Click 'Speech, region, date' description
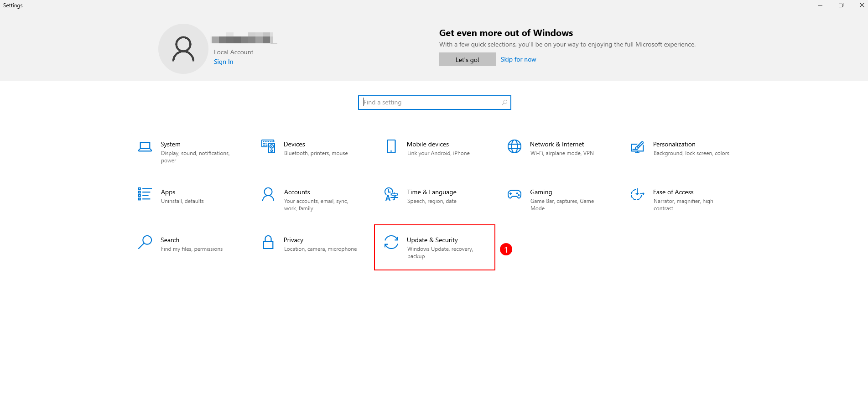 click(x=431, y=201)
